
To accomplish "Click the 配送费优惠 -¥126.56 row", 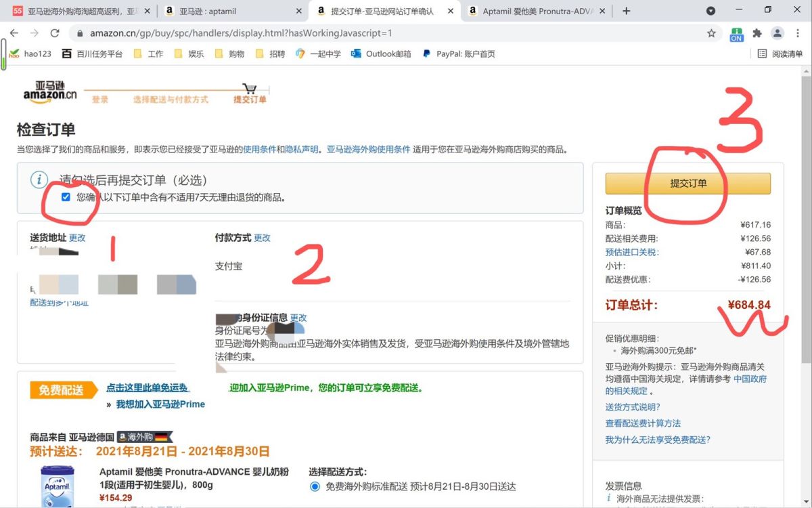I will tap(688, 279).
